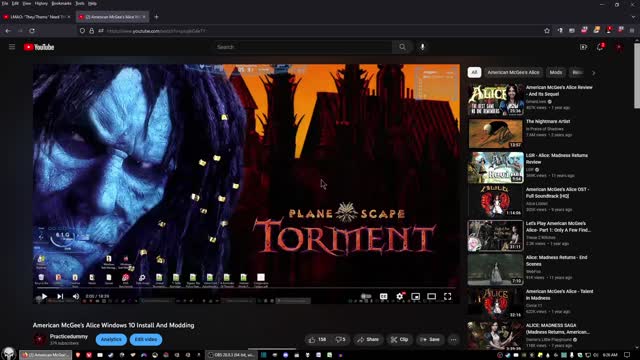The image size is (640, 360).
Task: Click the video progress bar
Action: coord(246,288)
